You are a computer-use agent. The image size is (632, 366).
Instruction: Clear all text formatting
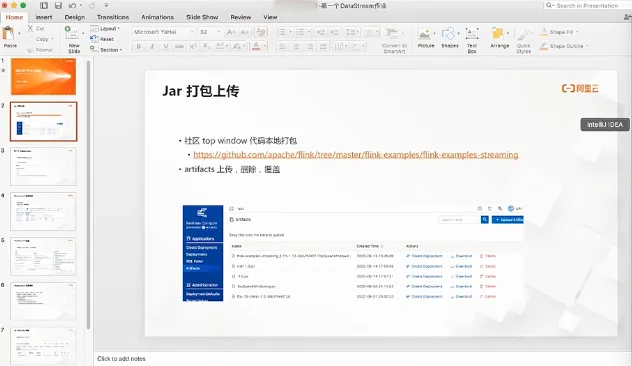[x=261, y=32]
